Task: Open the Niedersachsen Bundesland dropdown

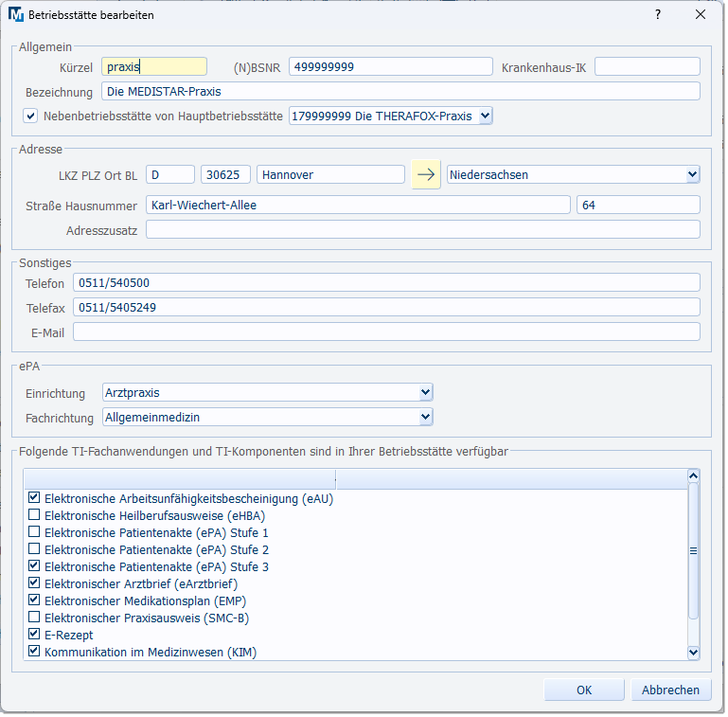Action: (692, 175)
